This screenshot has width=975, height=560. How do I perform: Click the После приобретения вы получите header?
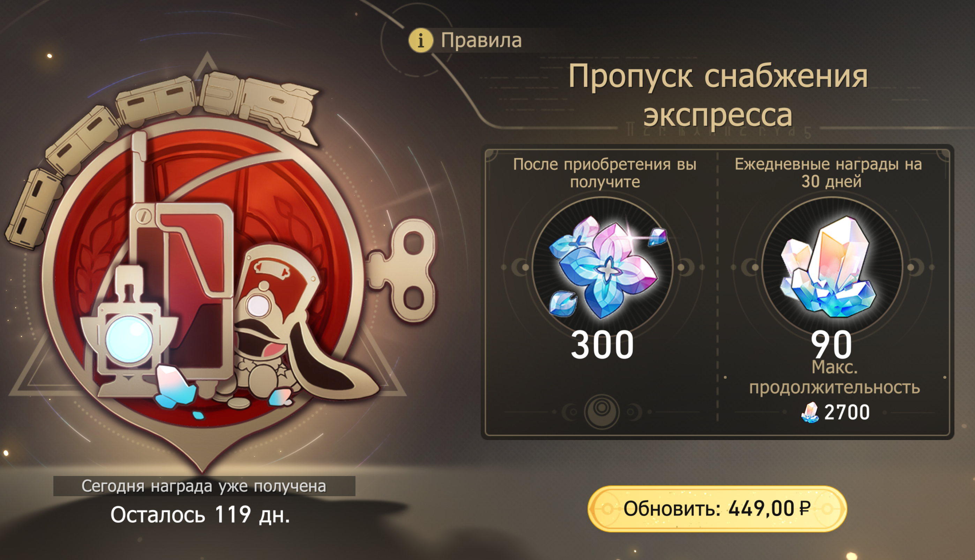[605, 173]
